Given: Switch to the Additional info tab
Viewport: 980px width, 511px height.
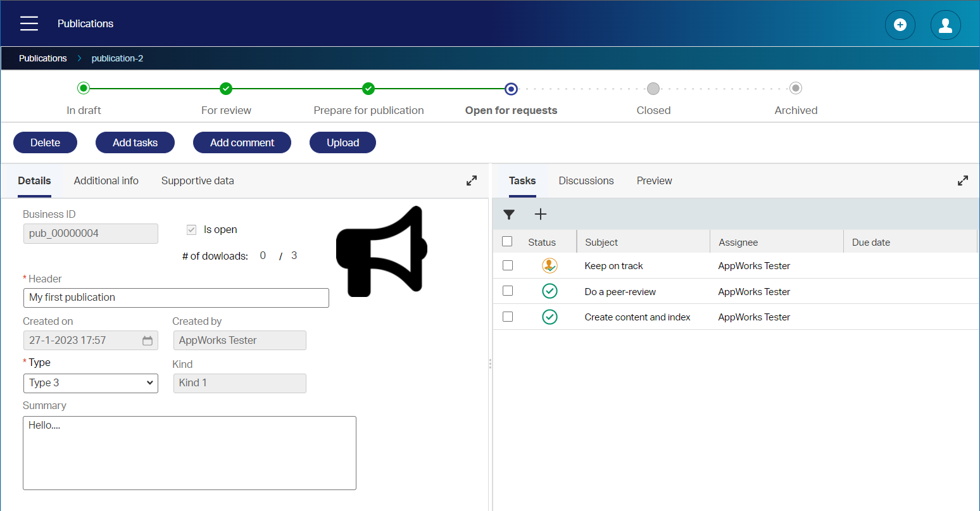Looking at the screenshot, I should pyautogui.click(x=106, y=181).
